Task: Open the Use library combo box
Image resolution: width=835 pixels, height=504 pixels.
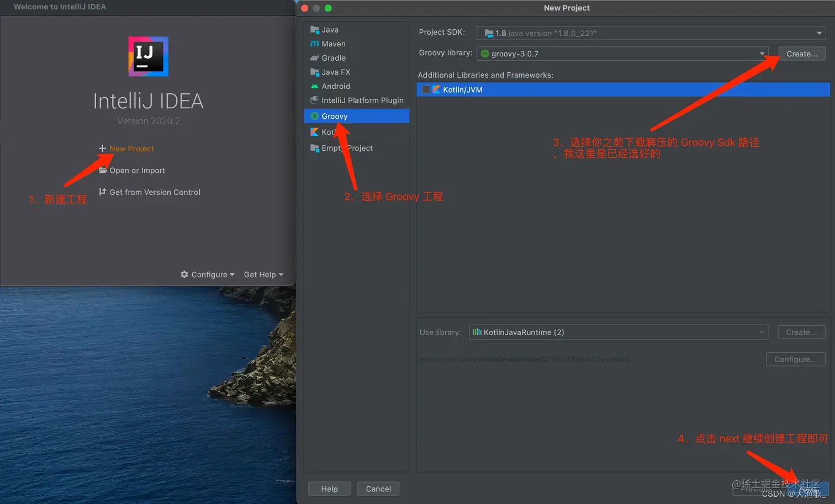Action: pyautogui.click(x=619, y=332)
